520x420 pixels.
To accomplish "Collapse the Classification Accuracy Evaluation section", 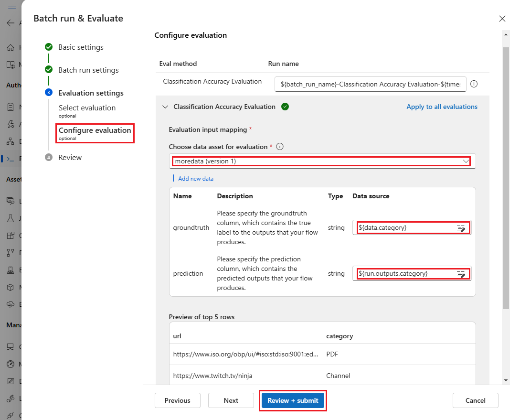I will (165, 107).
